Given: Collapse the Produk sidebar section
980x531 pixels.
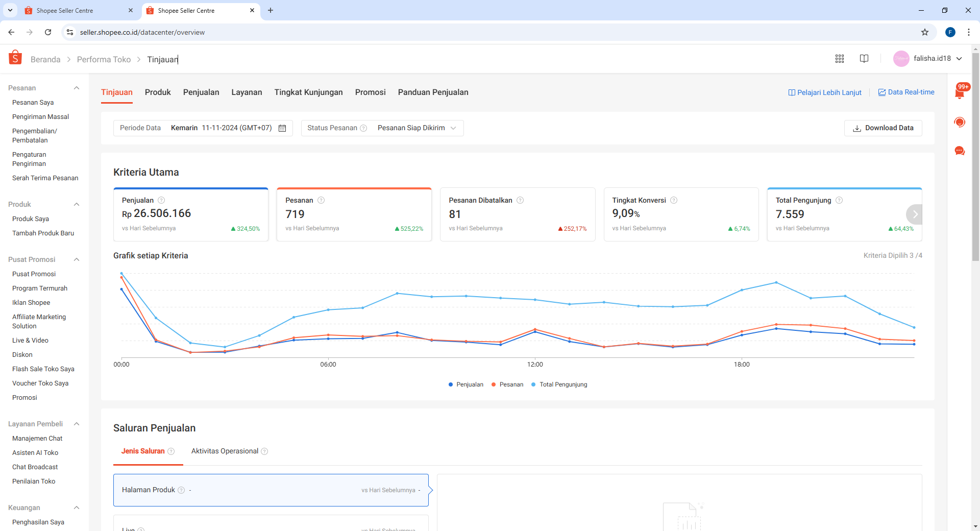Looking at the screenshot, I should pos(77,204).
